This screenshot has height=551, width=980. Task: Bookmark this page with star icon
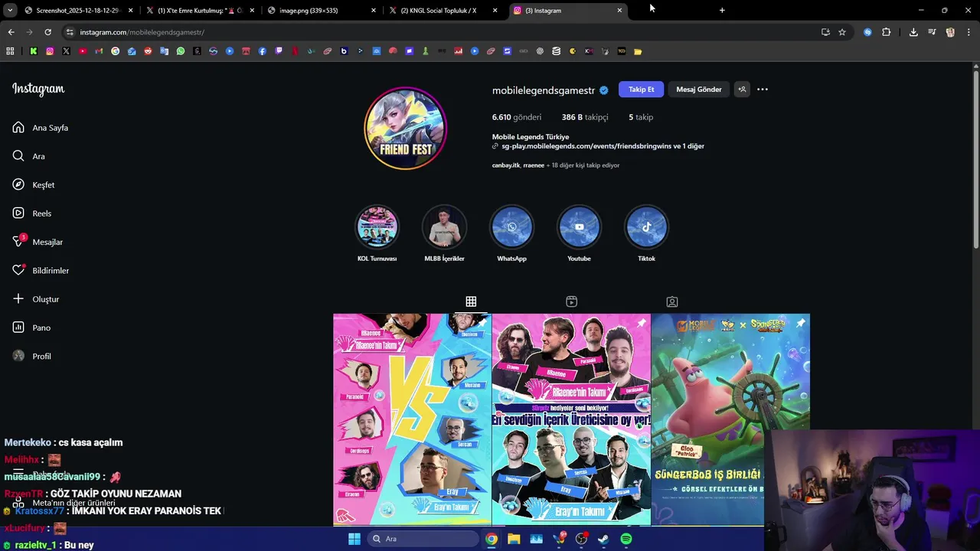pyautogui.click(x=842, y=32)
